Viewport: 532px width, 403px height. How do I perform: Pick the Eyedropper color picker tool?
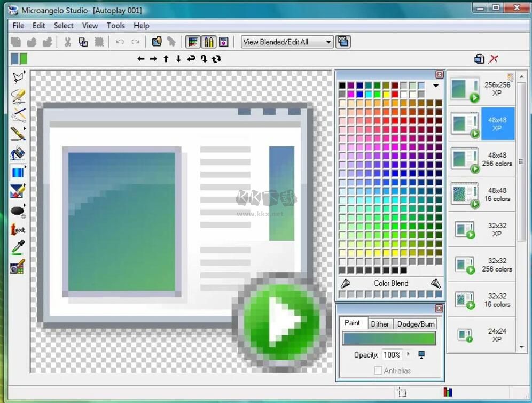coord(18,247)
